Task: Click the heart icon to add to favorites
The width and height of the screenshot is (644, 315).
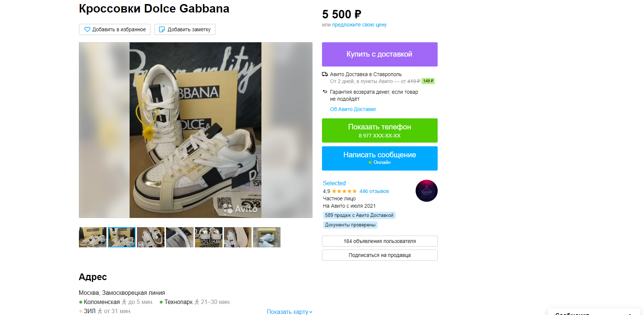Action: coord(87,29)
